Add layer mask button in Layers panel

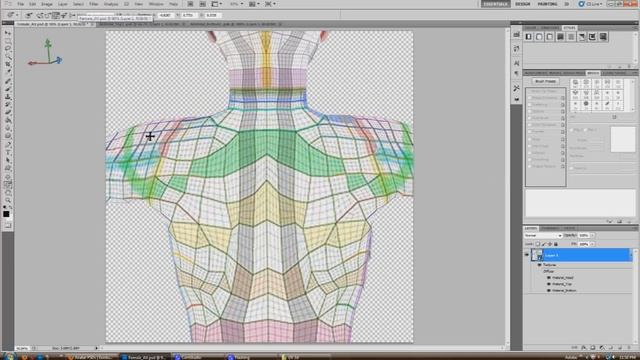point(593,347)
